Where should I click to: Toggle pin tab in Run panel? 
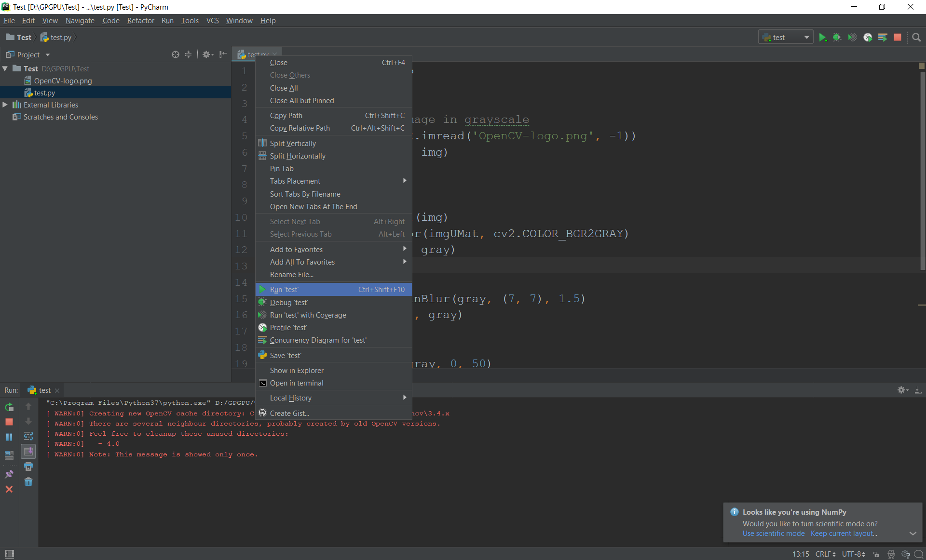pyautogui.click(x=9, y=474)
